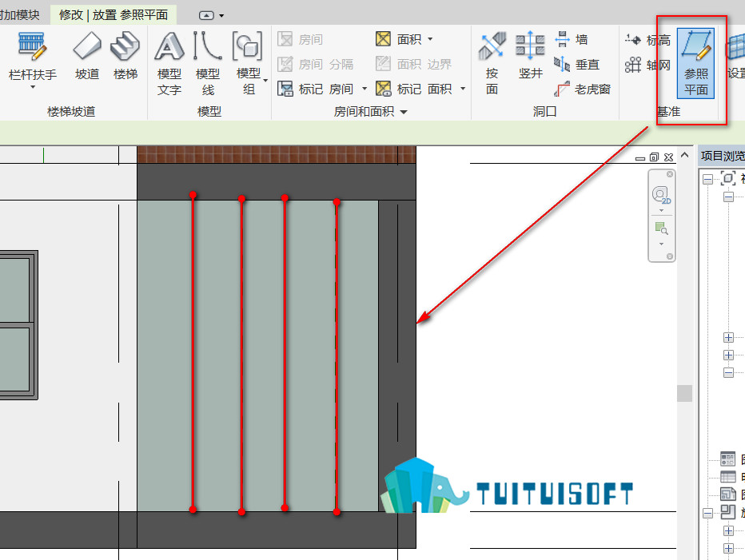Click the view's vertical scrollbar thumb

click(x=685, y=393)
